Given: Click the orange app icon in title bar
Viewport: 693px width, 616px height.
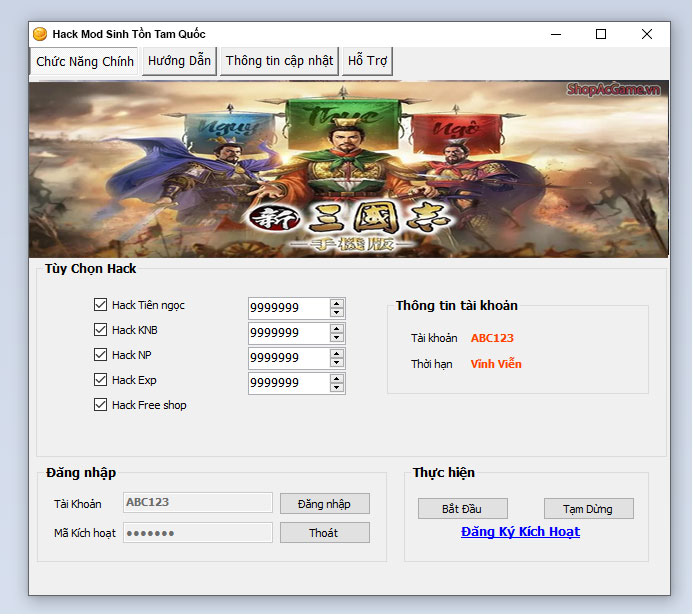Looking at the screenshot, I should coord(40,34).
